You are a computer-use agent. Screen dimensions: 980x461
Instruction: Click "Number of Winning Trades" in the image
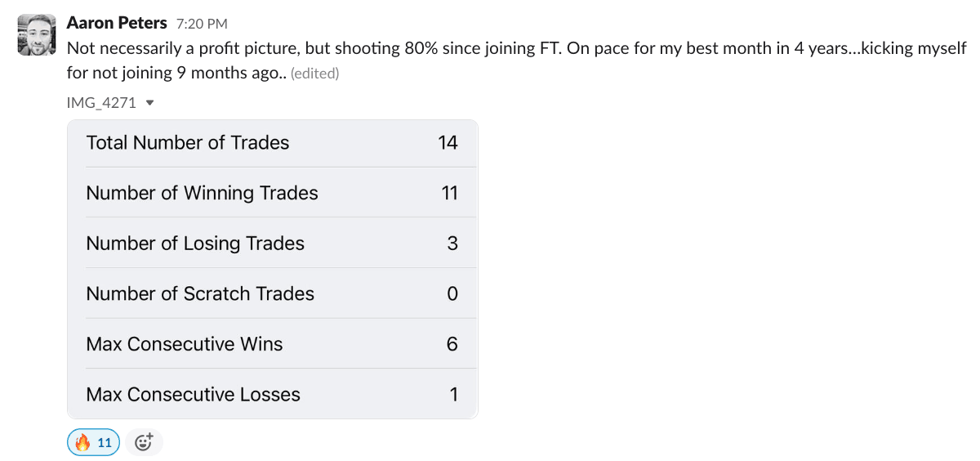(202, 194)
